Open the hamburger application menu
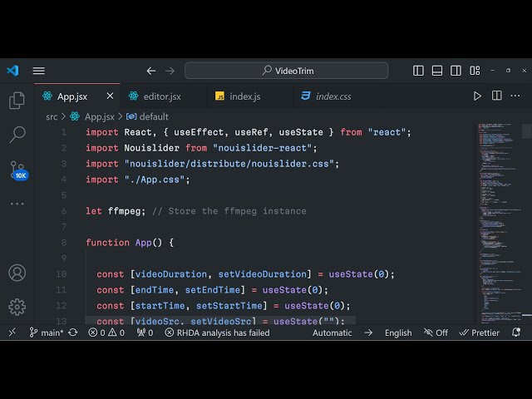Image resolution: width=532 pixels, height=399 pixels. [x=39, y=71]
